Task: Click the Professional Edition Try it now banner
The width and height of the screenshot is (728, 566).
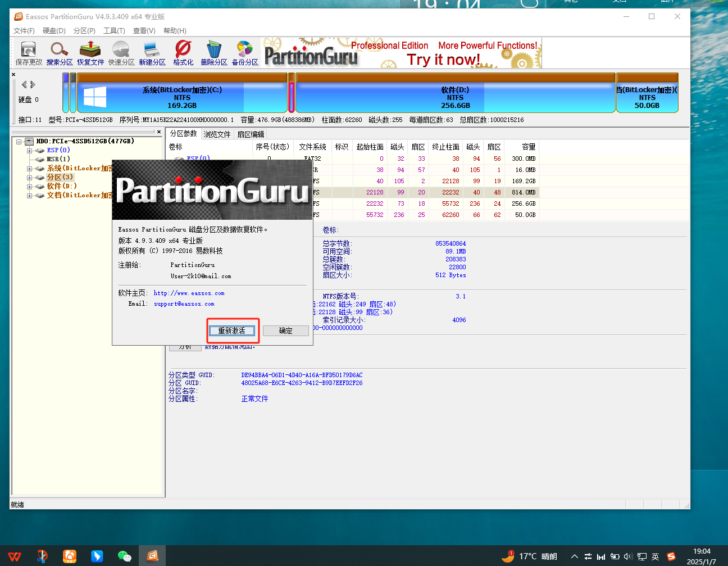Action: [402, 53]
